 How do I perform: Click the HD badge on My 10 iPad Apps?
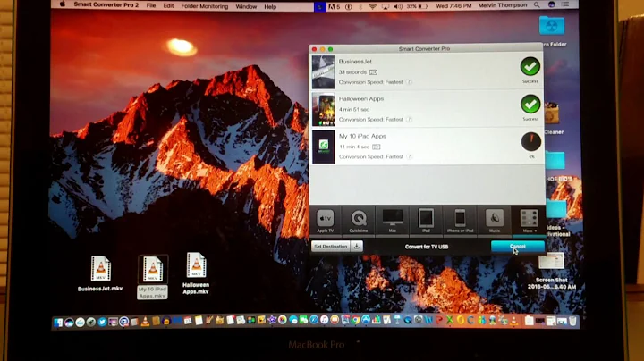click(377, 147)
